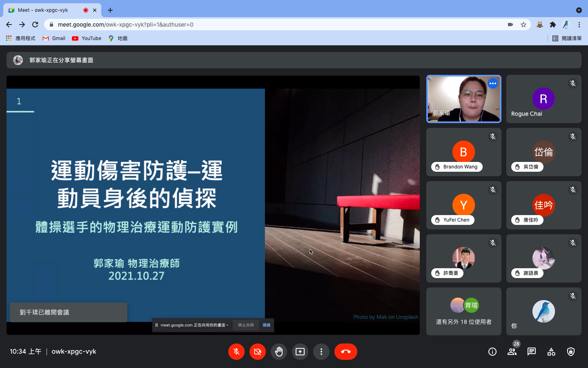Lower the raised hand button
This screenshot has width=588, height=368.
(x=279, y=352)
